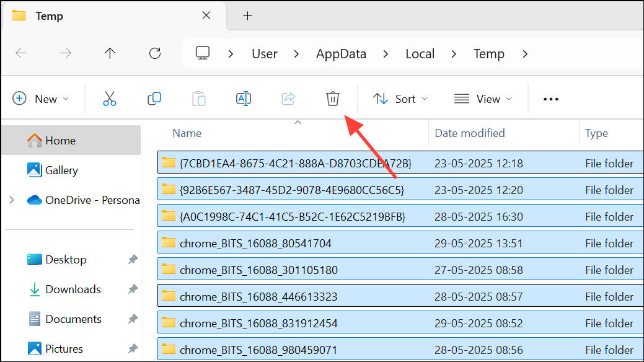Open Downloads in the sidebar

[x=73, y=289]
